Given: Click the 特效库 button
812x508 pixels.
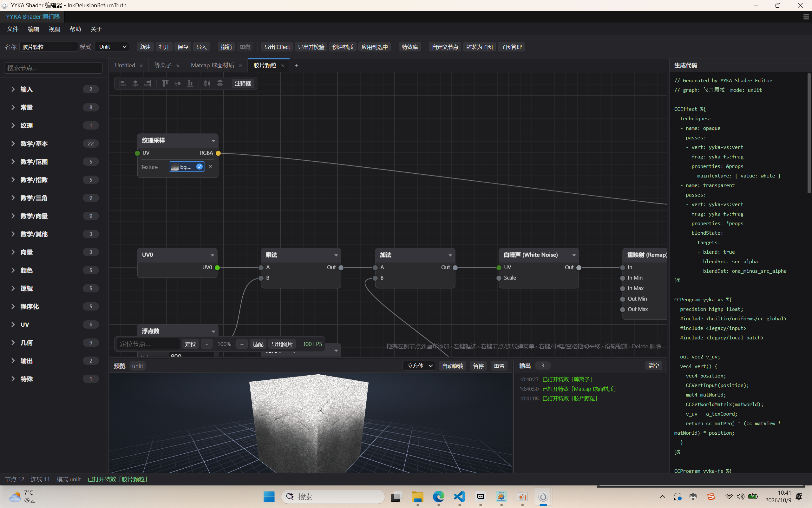Looking at the screenshot, I should [x=410, y=47].
